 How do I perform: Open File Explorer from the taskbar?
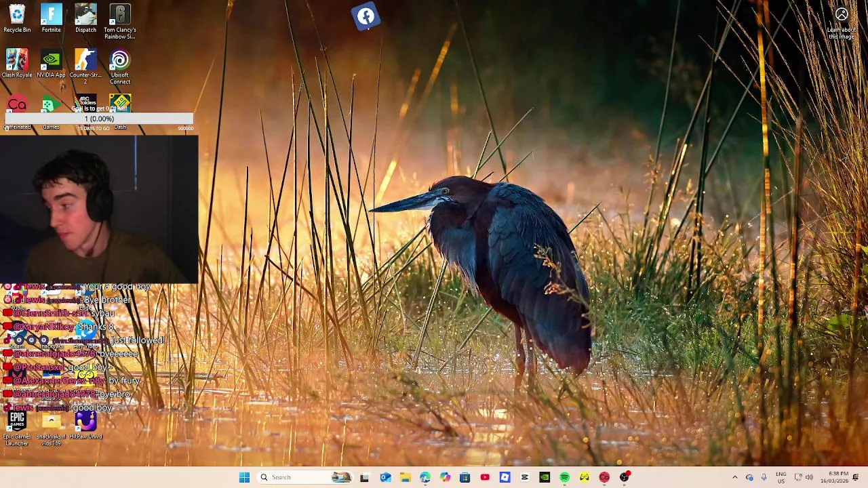pyautogui.click(x=405, y=477)
